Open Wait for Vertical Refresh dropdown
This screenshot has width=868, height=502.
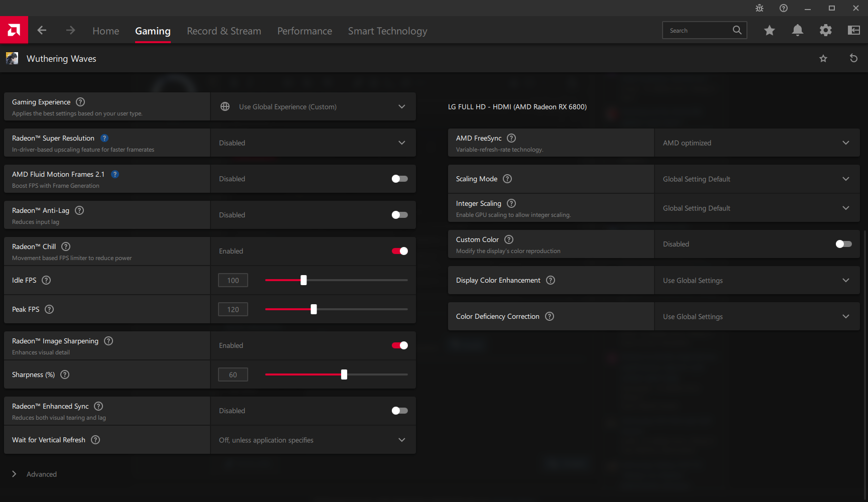pos(312,440)
